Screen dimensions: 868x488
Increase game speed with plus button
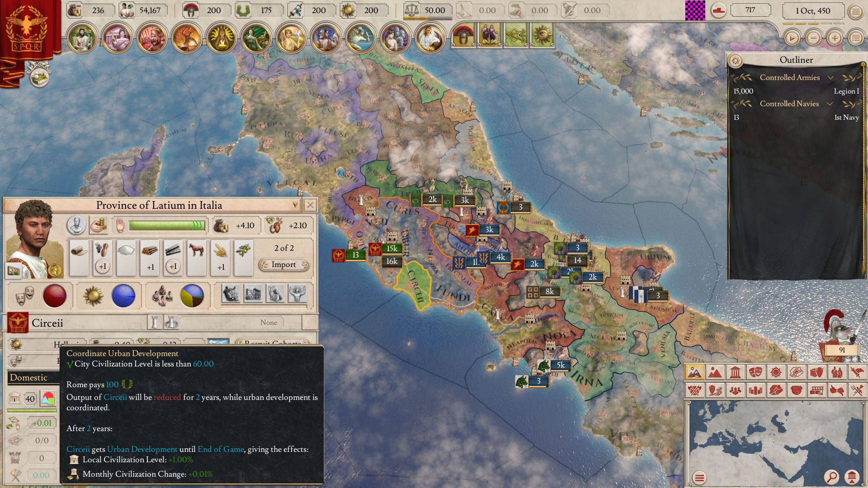835,38
